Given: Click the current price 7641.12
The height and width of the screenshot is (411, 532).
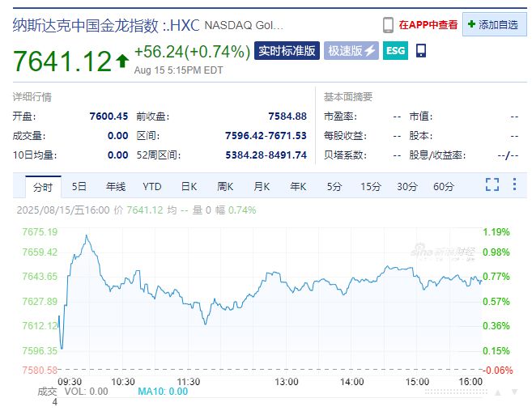Looking at the screenshot, I should tap(62, 61).
